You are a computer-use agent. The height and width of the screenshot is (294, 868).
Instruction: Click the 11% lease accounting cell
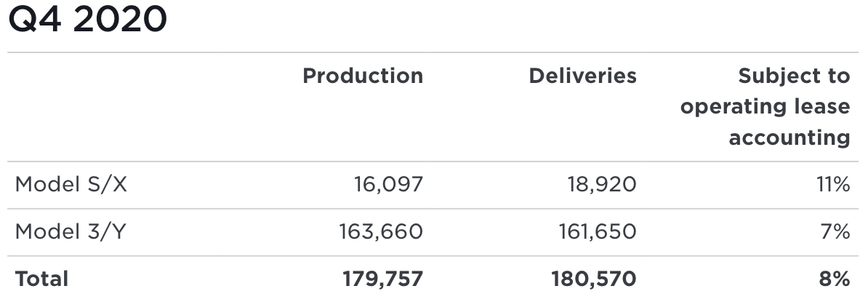tap(833, 184)
